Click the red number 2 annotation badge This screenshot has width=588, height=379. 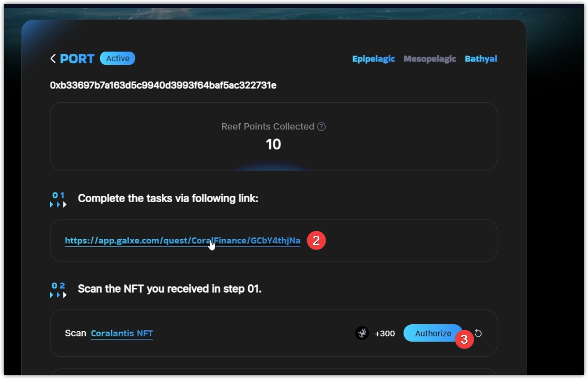(316, 241)
